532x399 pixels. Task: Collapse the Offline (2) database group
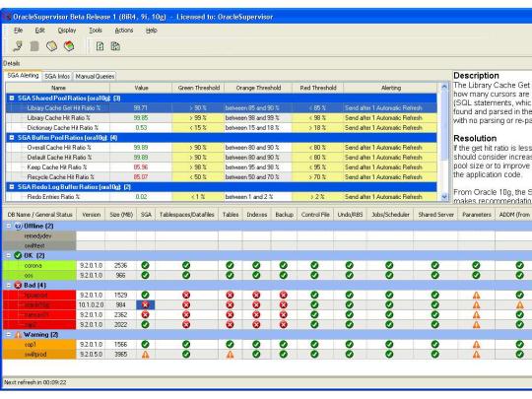pyautogui.click(x=9, y=226)
